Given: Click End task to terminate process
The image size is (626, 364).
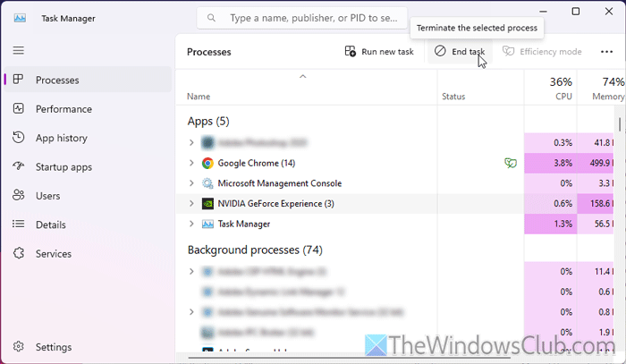Looking at the screenshot, I should pos(460,52).
